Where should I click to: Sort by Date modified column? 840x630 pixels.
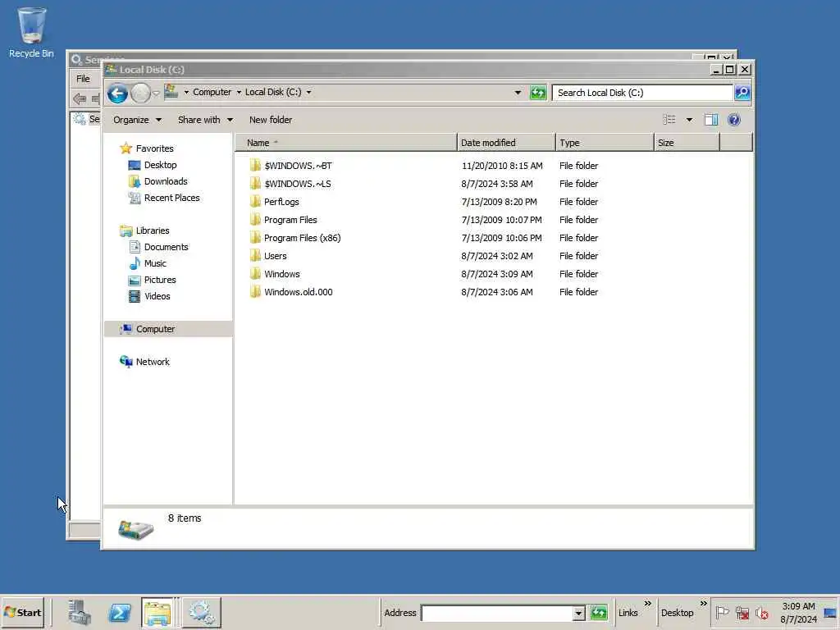tap(506, 143)
